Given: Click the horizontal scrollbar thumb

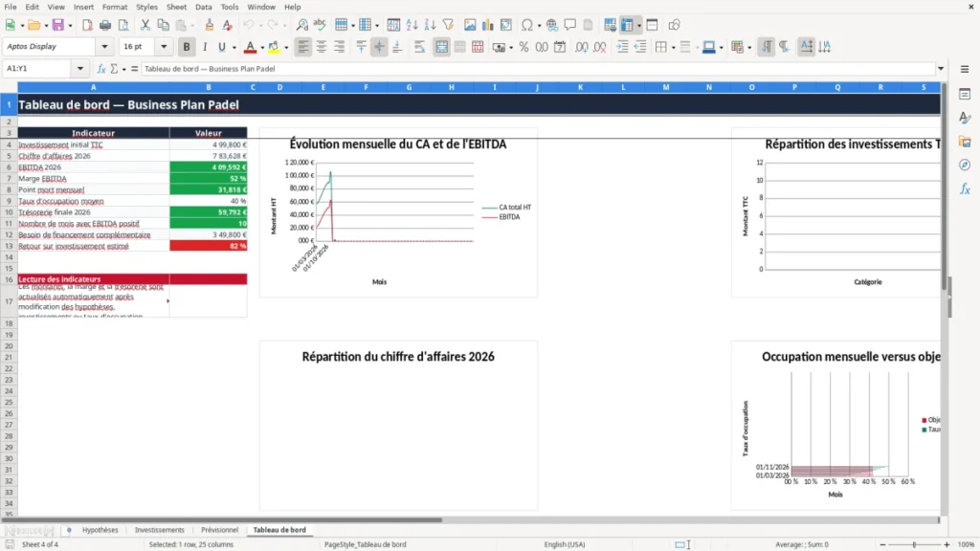Looking at the screenshot, I should pyautogui.click(x=222, y=519).
